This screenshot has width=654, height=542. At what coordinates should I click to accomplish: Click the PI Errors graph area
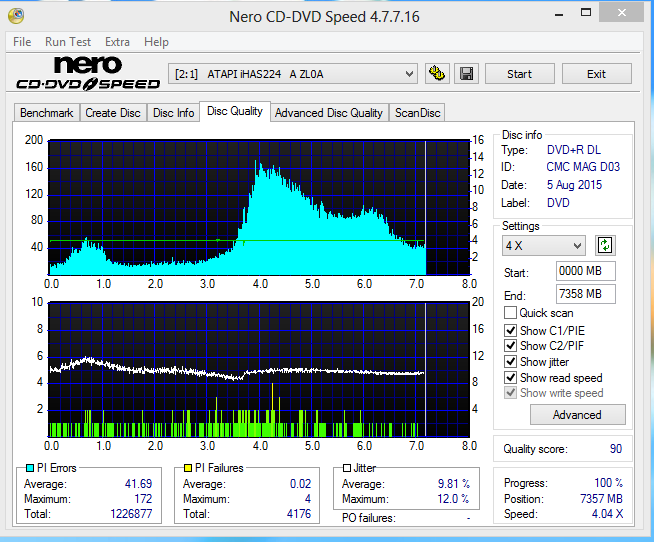259,208
